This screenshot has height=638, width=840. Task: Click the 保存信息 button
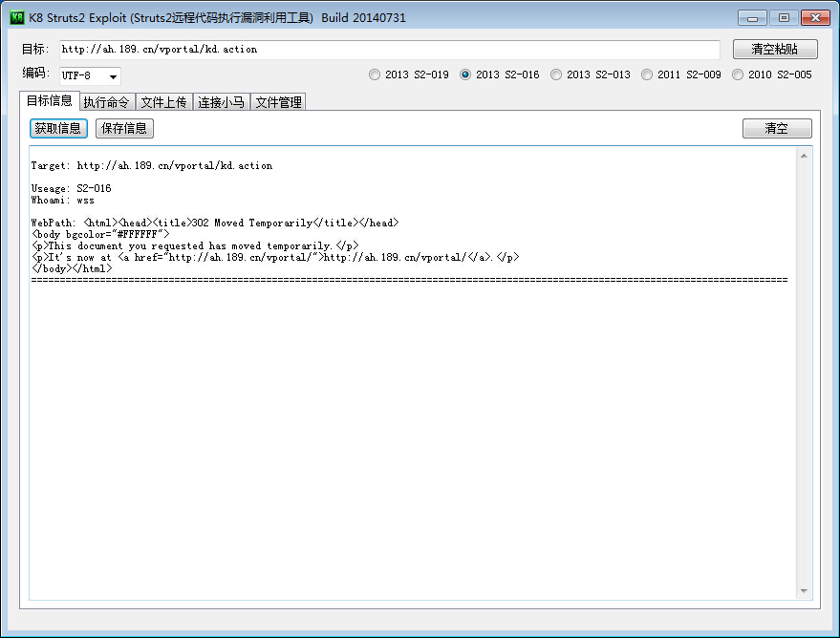124,128
